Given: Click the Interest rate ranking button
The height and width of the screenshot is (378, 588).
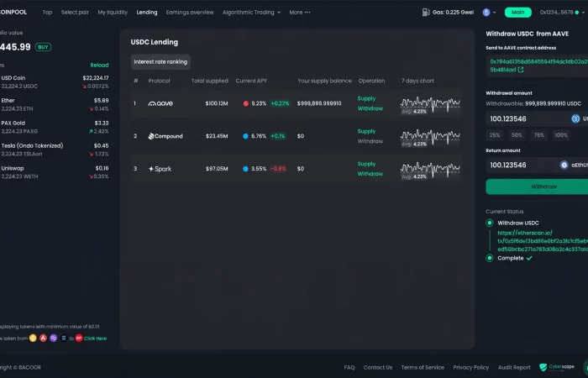Looking at the screenshot, I should pyautogui.click(x=160, y=62).
